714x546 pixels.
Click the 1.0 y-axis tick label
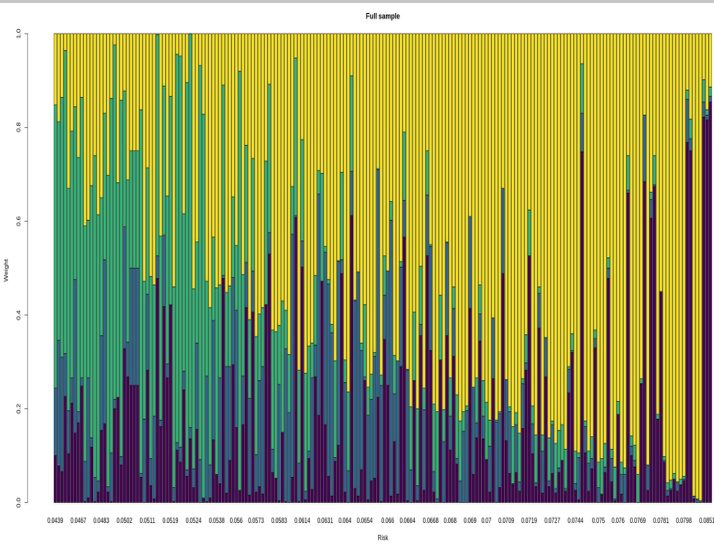tap(19, 34)
